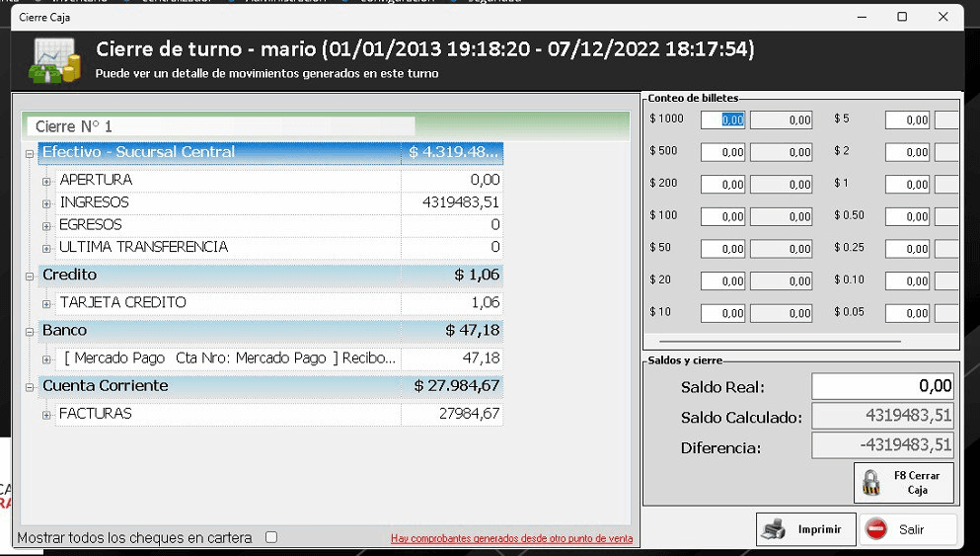Focus the Saldo Real input field
980x556 pixels.
tap(882, 386)
